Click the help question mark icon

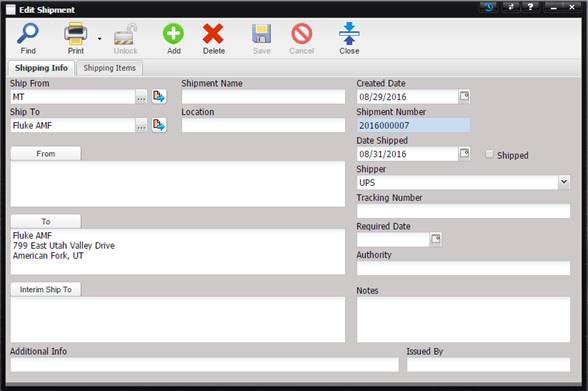tap(530, 7)
